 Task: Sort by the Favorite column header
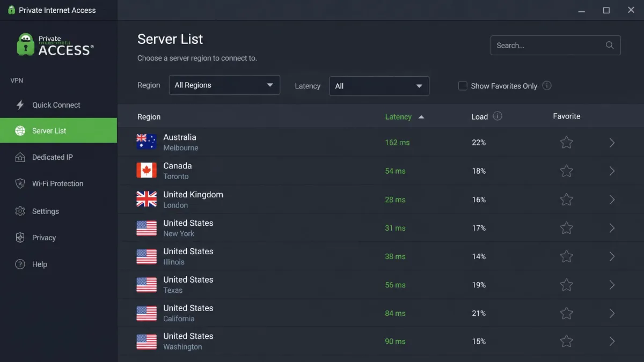point(567,116)
